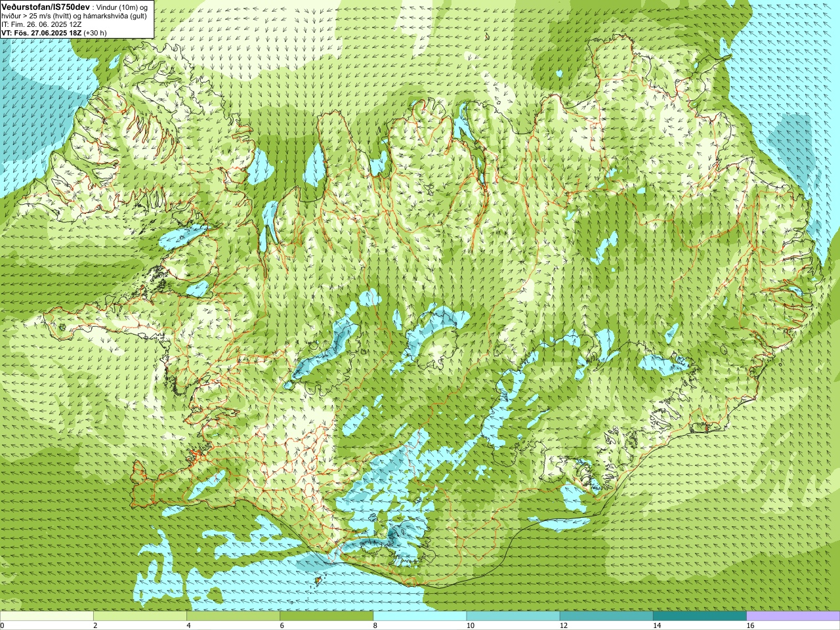Click the dark teal 14–16 m/s legend swatch
840x630 pixels.
tap(700, 616)
